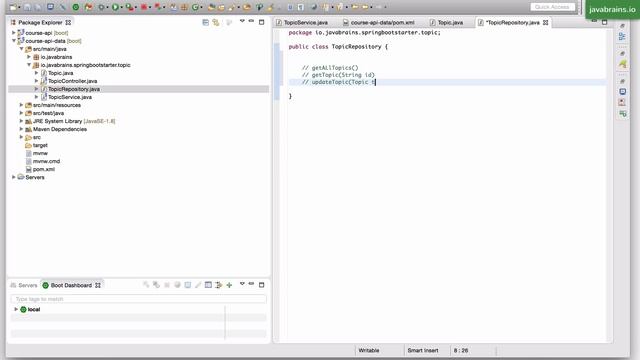Click the Smart Insert status bar entry
640x360 pixels.
[x=422, y=350]
